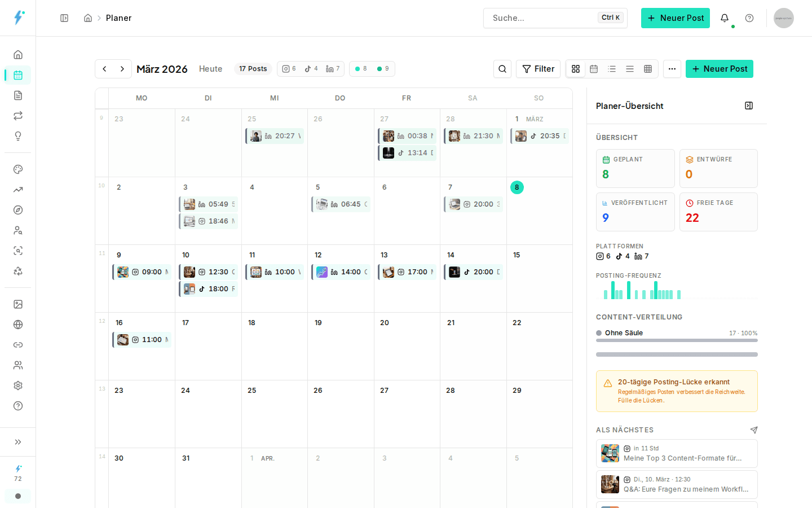Toggle the green status dot filter showing 8

[x=361, y=68]
